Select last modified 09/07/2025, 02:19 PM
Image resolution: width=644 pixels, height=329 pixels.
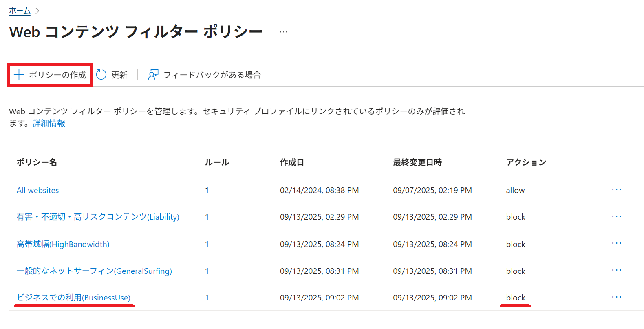(432, 190)
